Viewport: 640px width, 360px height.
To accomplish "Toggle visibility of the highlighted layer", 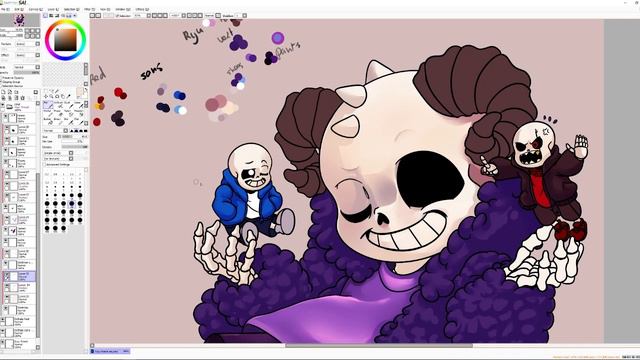I will (x=7, y=274).
